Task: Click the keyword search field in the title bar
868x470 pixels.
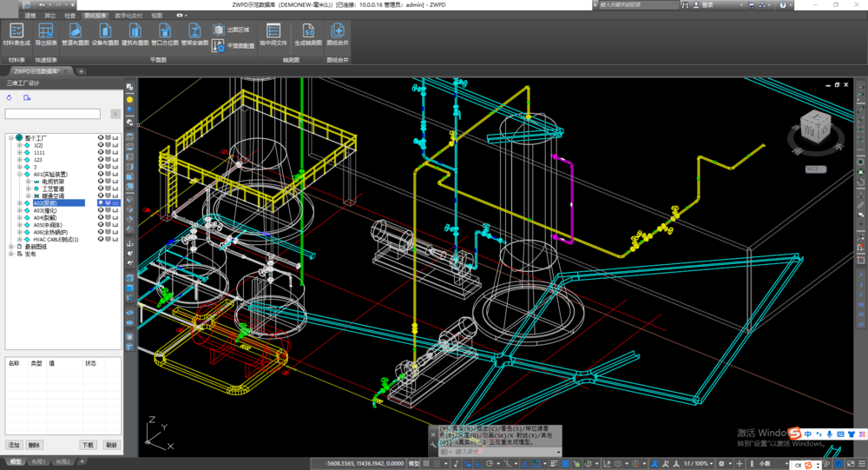Action: tap(638, 4)
